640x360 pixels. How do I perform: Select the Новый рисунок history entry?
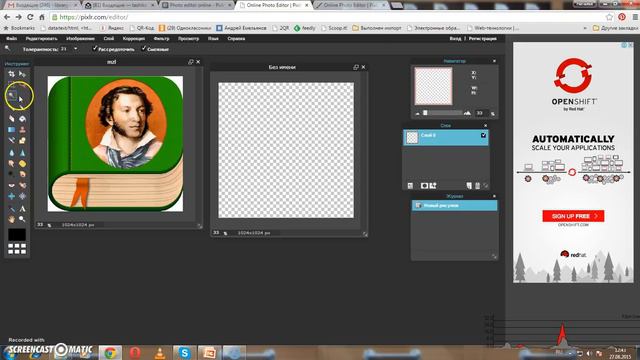click(x=454, y=205)
